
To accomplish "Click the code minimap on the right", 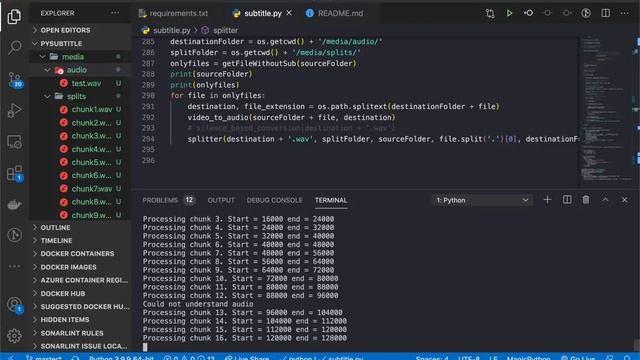I will point(607,110).
